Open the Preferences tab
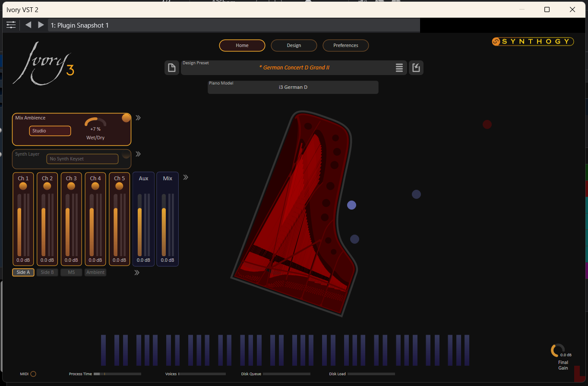 click(346, 45)
